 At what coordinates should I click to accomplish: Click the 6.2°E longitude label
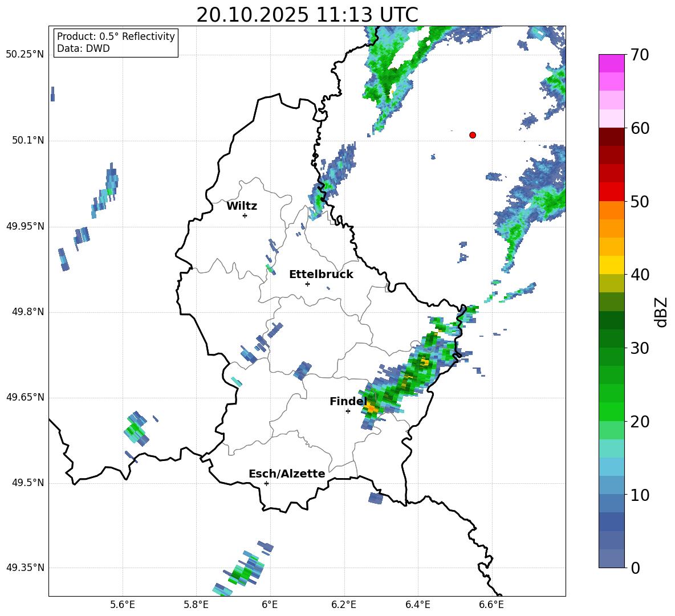[x=344, y=605]
